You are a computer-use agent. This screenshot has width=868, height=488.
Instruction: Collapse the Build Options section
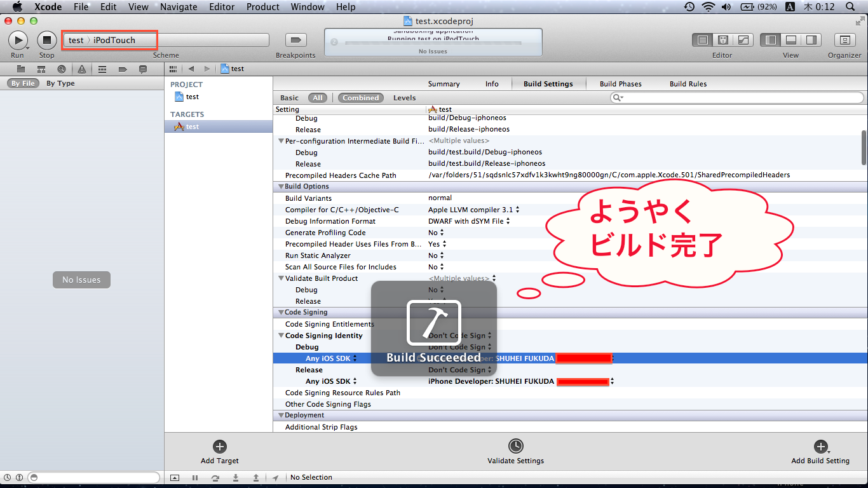[280, 187]
